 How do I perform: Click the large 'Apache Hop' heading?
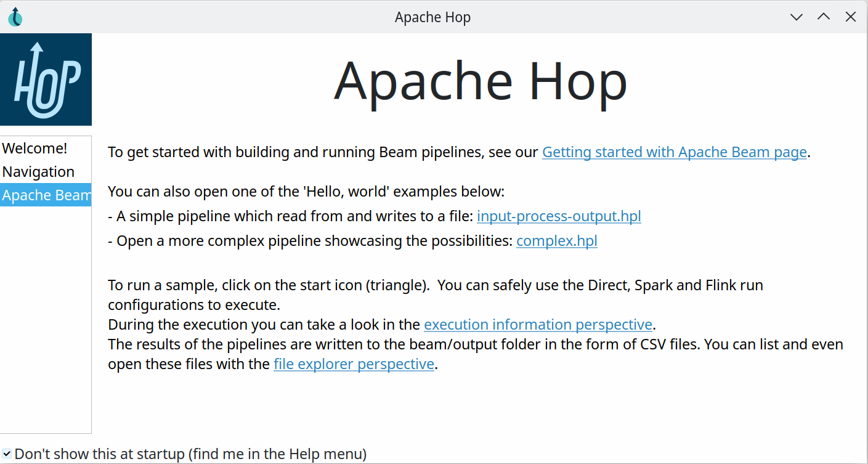pos(481,81)
